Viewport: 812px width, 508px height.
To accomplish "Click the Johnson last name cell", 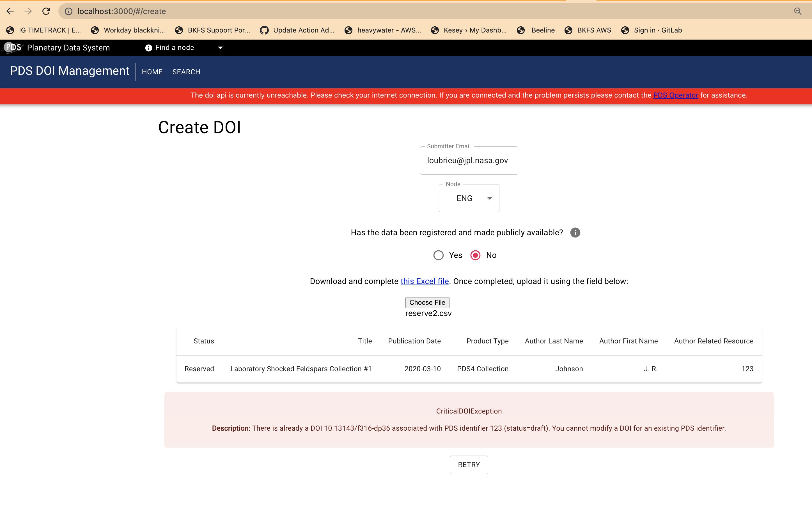I will (x=569, y=369).
